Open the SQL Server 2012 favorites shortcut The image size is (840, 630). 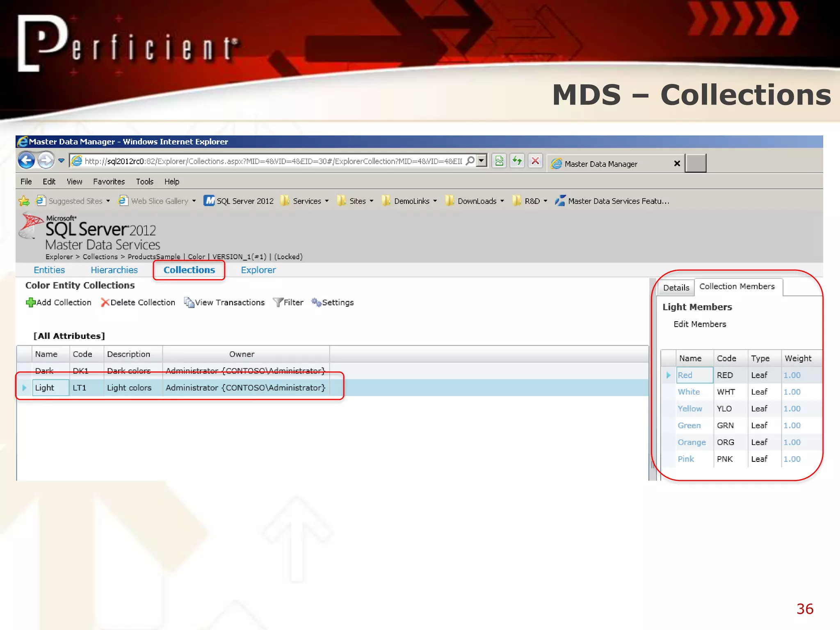pyautogui.click(x=239, y=201)
